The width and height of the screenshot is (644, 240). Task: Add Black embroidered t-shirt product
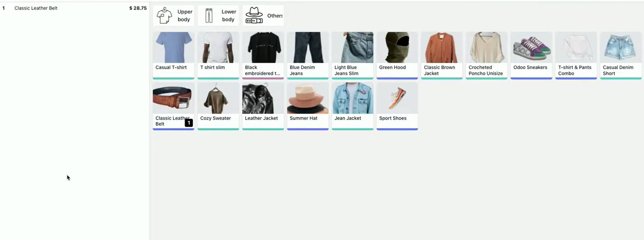click(263, 56)
